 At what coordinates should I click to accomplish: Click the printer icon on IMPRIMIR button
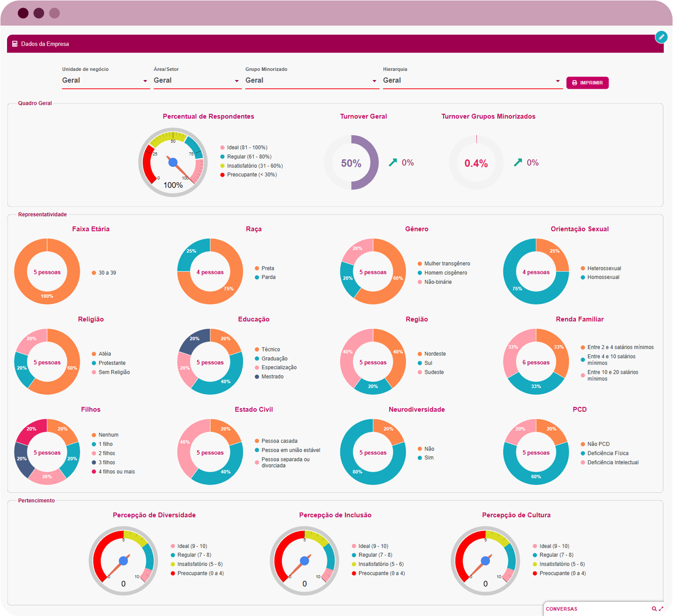(574, 83)
